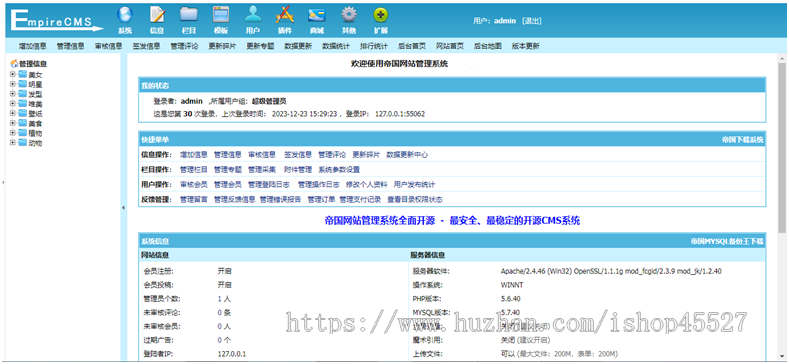Select 网站首页 in the top submenu bar
Image resolution: width=789 pixels, height=364 pixels.
click(x=449, y=46)
